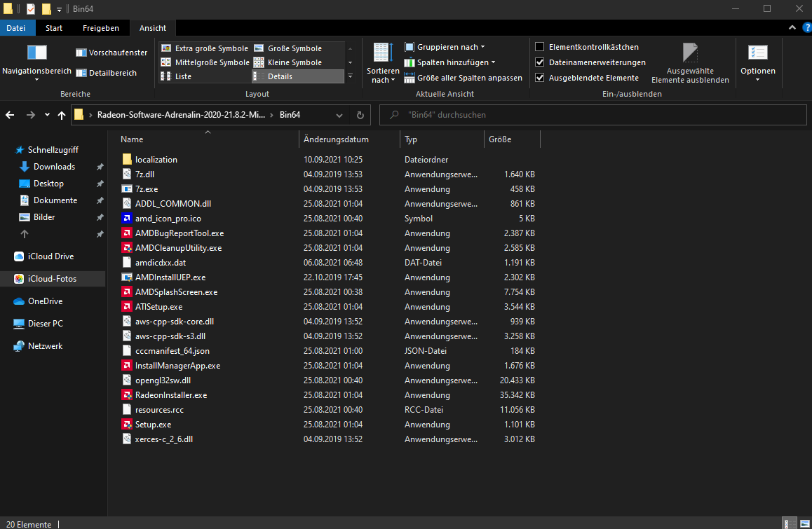
Task: Switch to large thumbnails view in status bar
Action: pyautogui.click(x=805, y=524)
